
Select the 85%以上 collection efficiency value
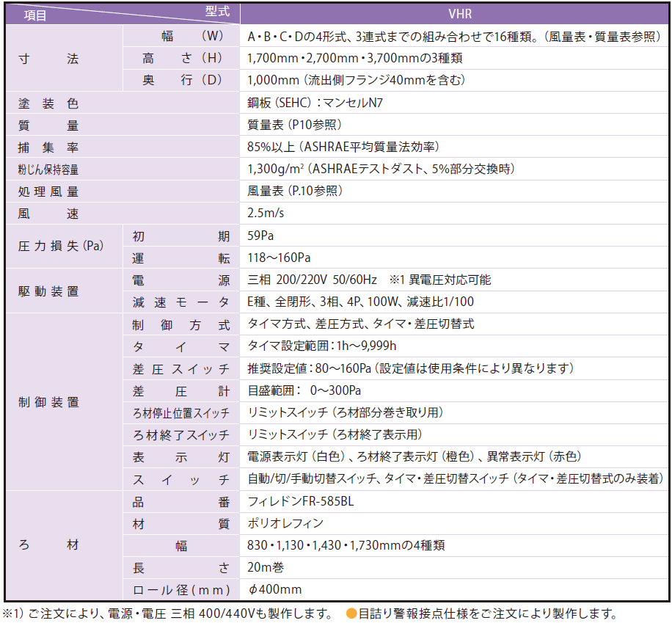click(343, 147)
